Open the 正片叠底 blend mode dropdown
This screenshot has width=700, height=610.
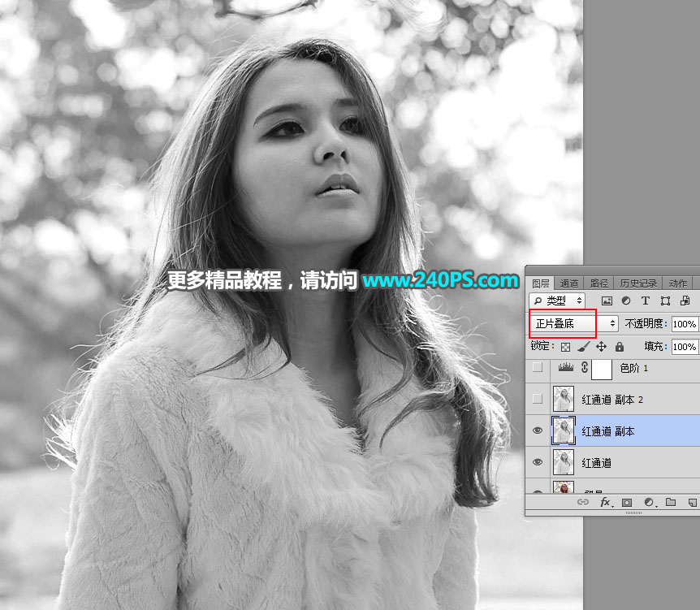point(574,324)
